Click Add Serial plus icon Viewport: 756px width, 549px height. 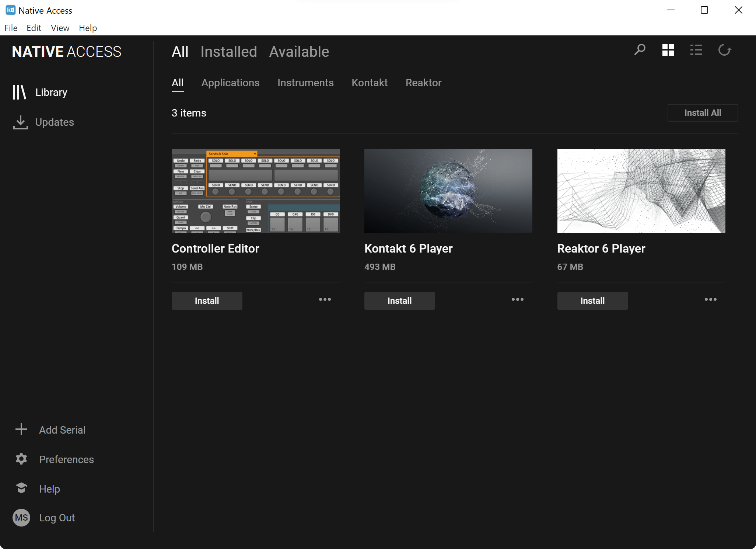(x=21, y=430)
